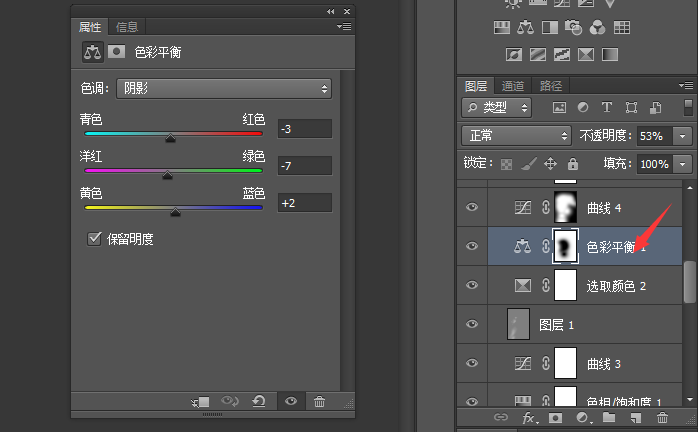Switch to the 属性 tab
Screen dimensions: 698x432
[90, 27]
